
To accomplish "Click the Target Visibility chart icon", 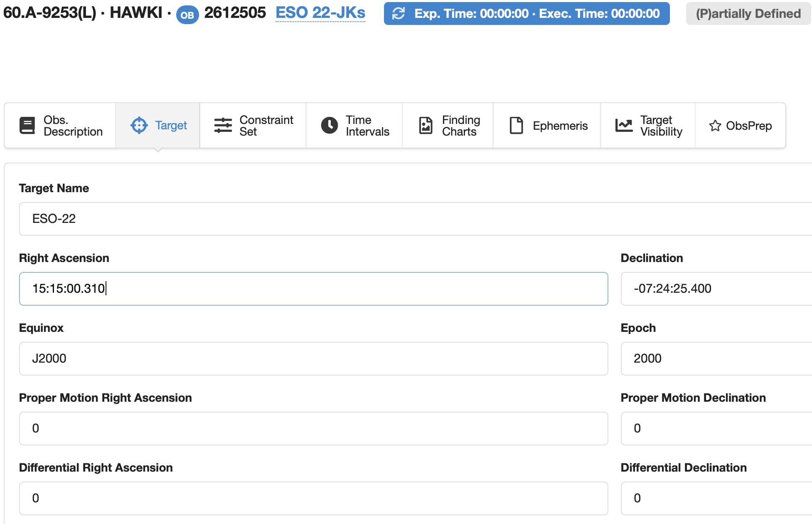I will [624, 126].
